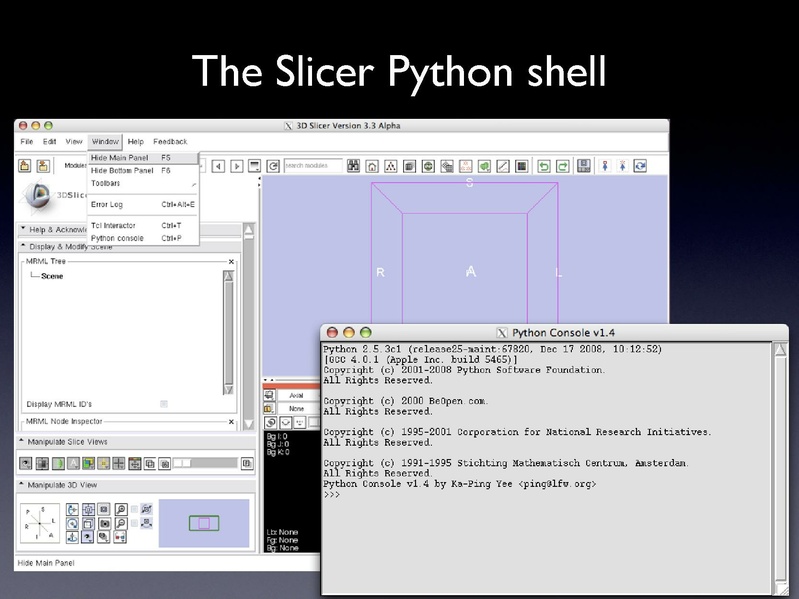Screen dimensions: 799x599
Task: Click the binoculars search icon
Action: pos(353,166)
